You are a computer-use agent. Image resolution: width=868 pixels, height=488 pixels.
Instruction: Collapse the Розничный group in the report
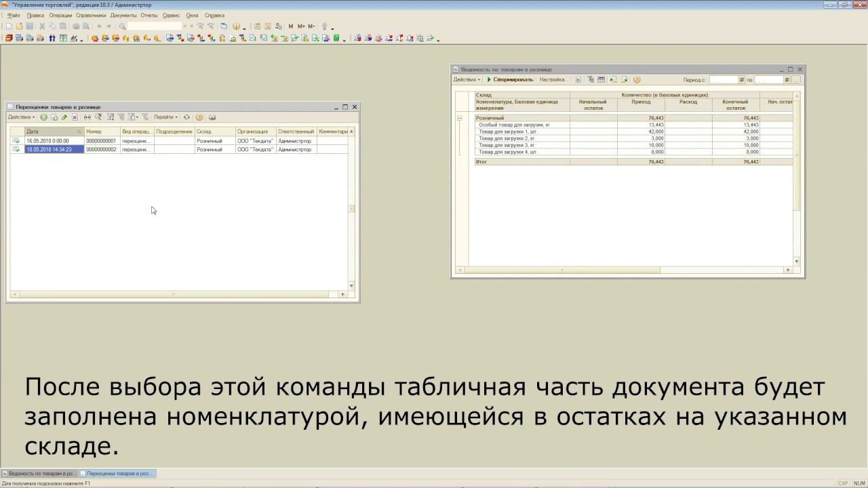tap(460, 118)
